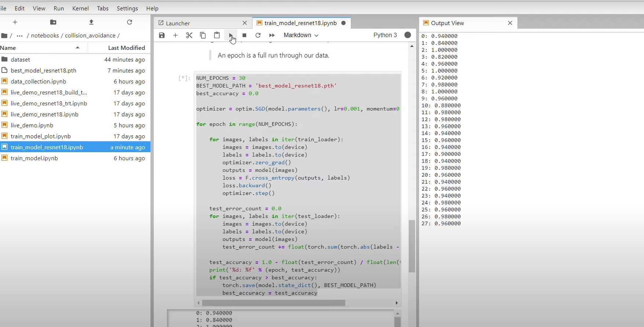The height and width of the screenshot is (327, 644).
Task: Copy the selected cell
Action: [x=203, y=35]
